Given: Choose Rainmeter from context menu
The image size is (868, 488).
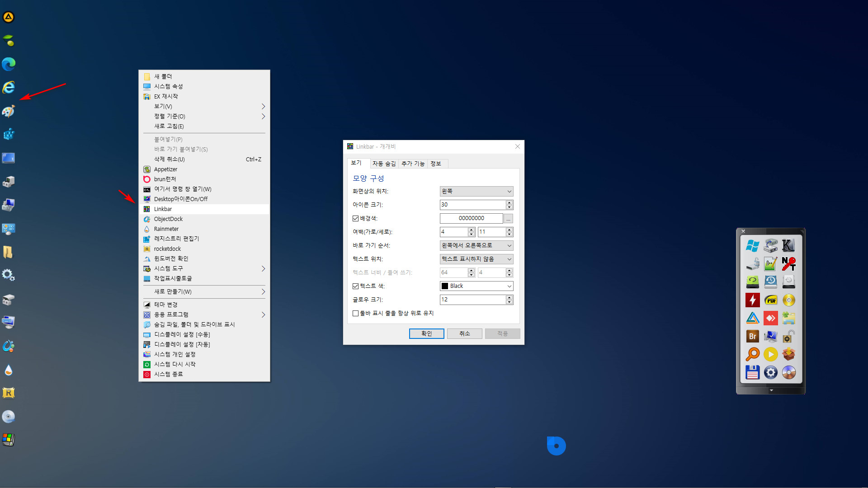Looking at the screenshot, I should (x=204, y=229).
